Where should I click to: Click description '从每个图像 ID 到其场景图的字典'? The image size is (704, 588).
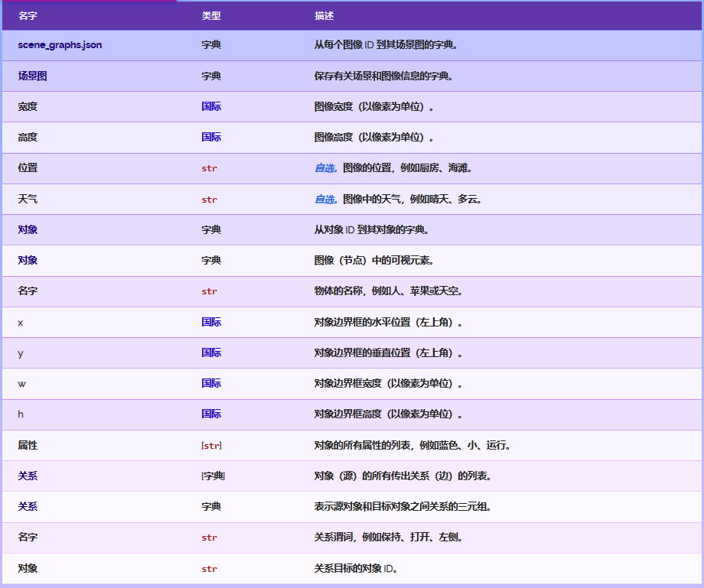click(386, 45)
